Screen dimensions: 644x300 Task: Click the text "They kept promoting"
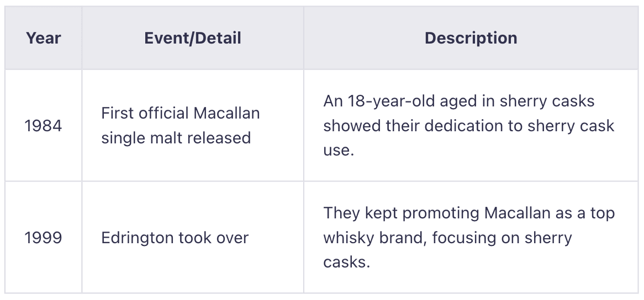click(x=398, y=213)
